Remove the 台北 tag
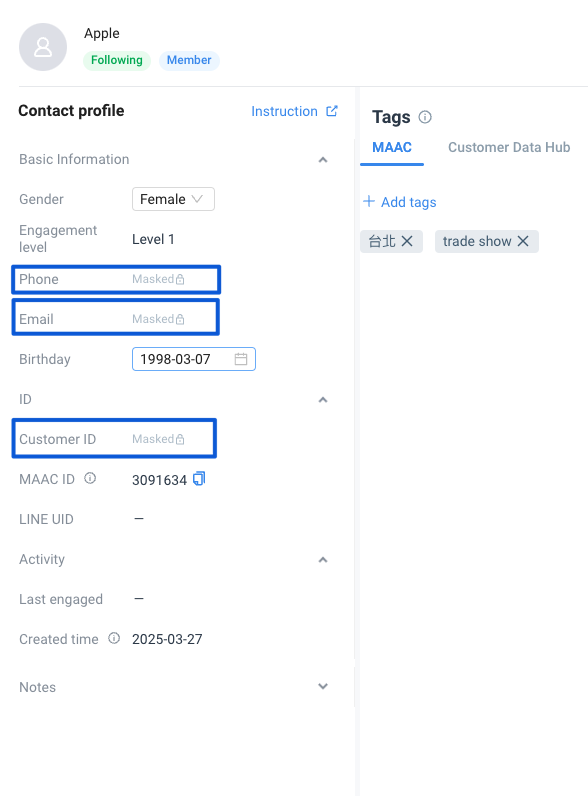This screenshot has width=588, height=796. point(407,241)
